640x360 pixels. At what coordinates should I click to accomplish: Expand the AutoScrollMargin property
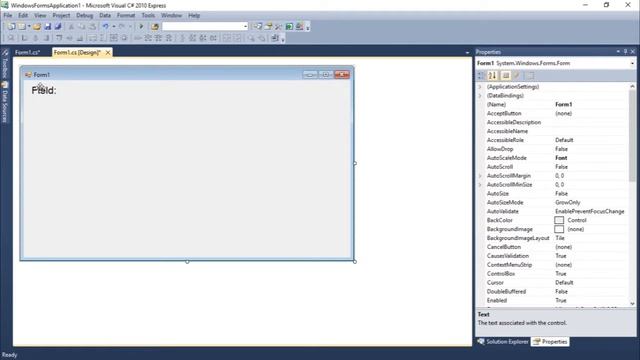[480, 176]
